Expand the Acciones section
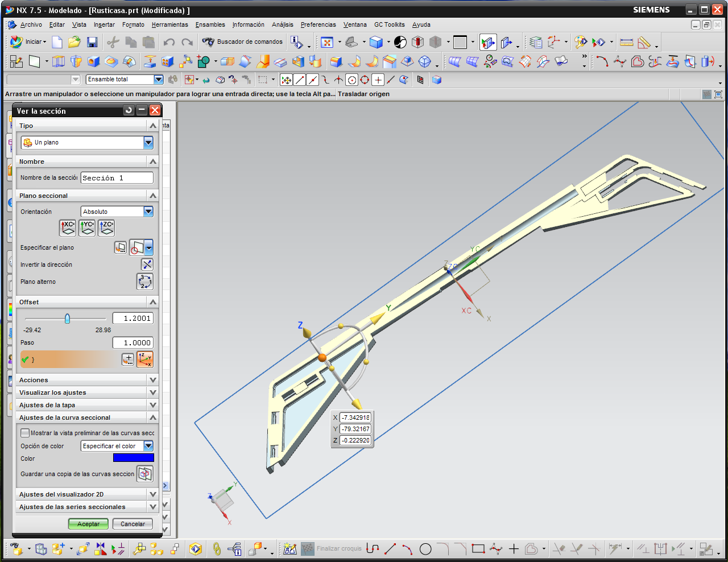 click(x=87, y=380)
